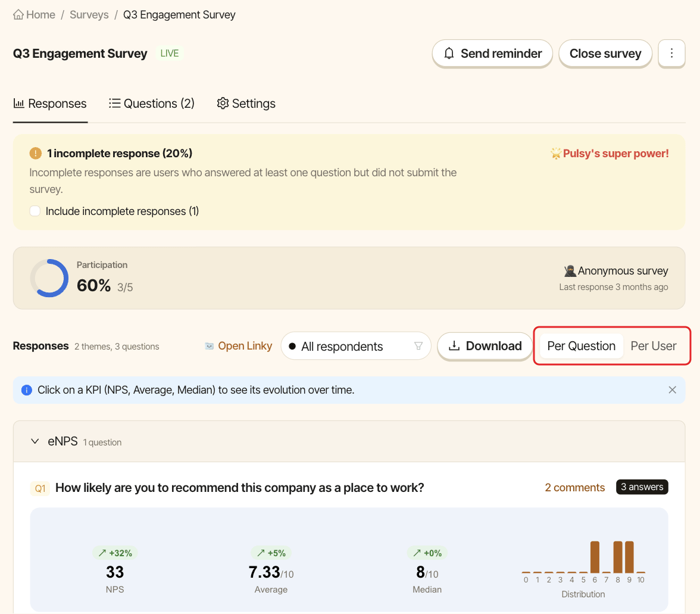This screenshot has width=700, height=614.
Task: Click the bell icon on Send reminder
Action: click(449, 54)
